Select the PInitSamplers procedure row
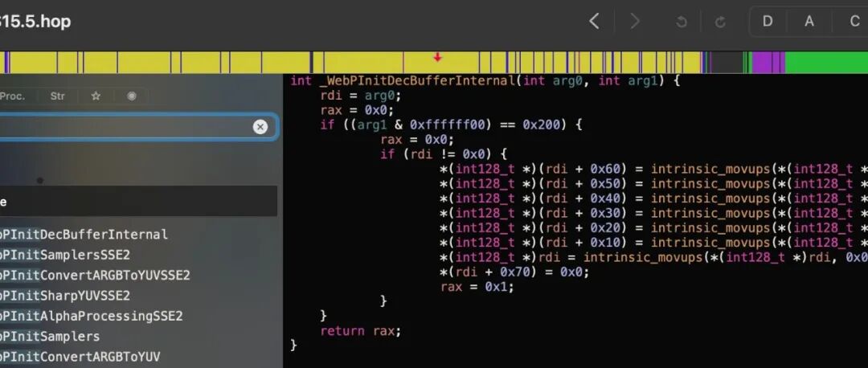The width and height of the screenshot is (868, 368). coord(138,337)
